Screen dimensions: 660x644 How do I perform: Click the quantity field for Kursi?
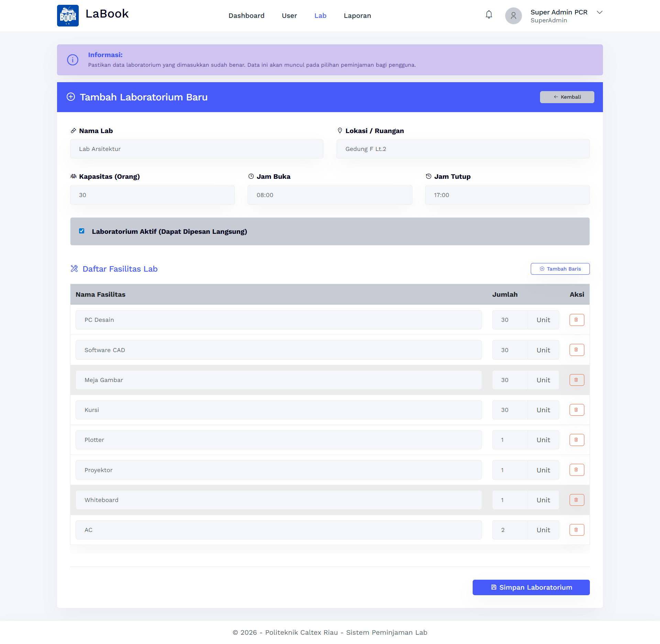click(x=510, y=410)
